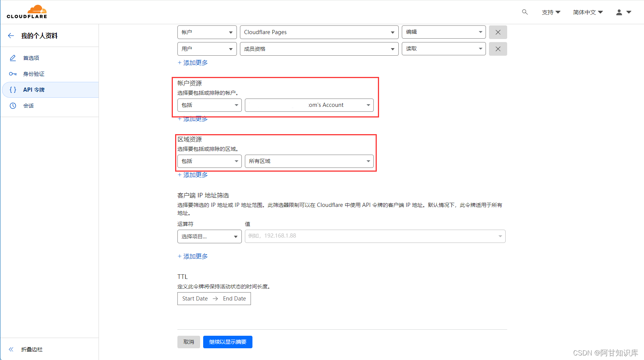Open the search magnifier icon
644x360 pixels.
[x=525, y=12]
